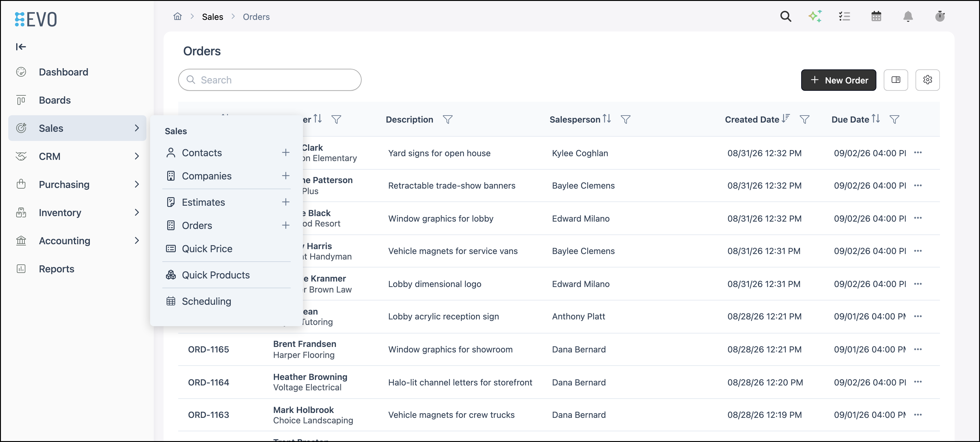Expand the Accounting sidebar chevron
The height and width of the screenshot is (442, 980).
[137, 241]
